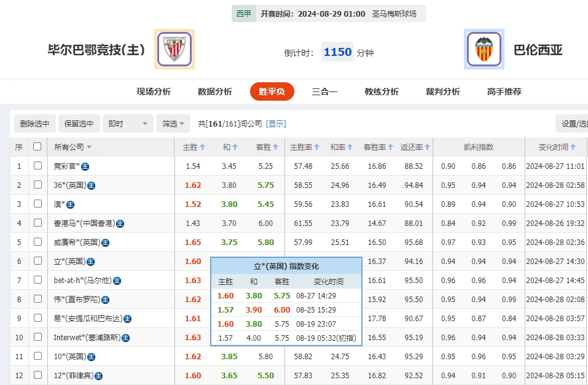Screen dimensions: 588x385
Task: Click 设置/选 in the top right corner
Action: point(572,123)
